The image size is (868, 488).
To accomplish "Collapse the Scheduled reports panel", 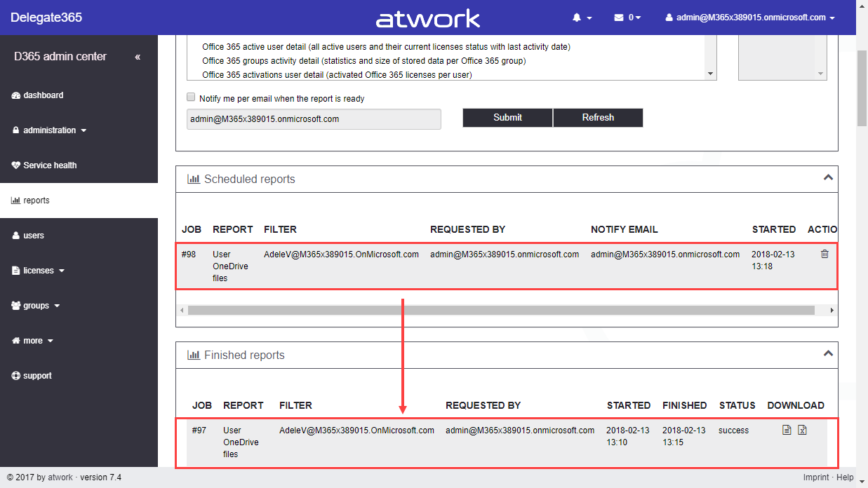I will 828,178.
